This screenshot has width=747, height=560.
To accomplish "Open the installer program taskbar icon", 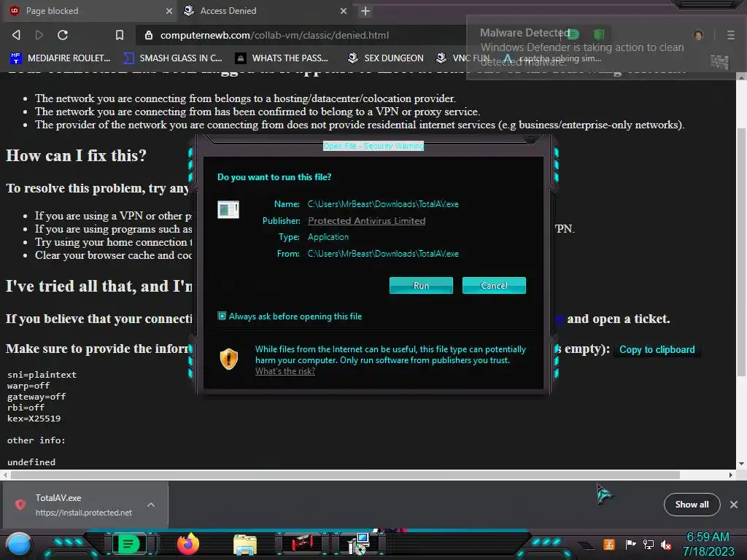I will [x=360, y=544].
